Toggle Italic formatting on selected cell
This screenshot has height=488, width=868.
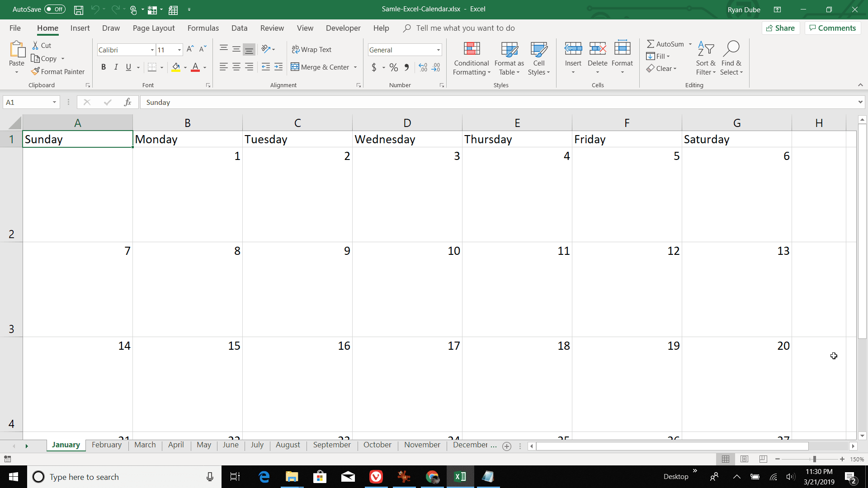pyautogui.click(x=116, y=67)
